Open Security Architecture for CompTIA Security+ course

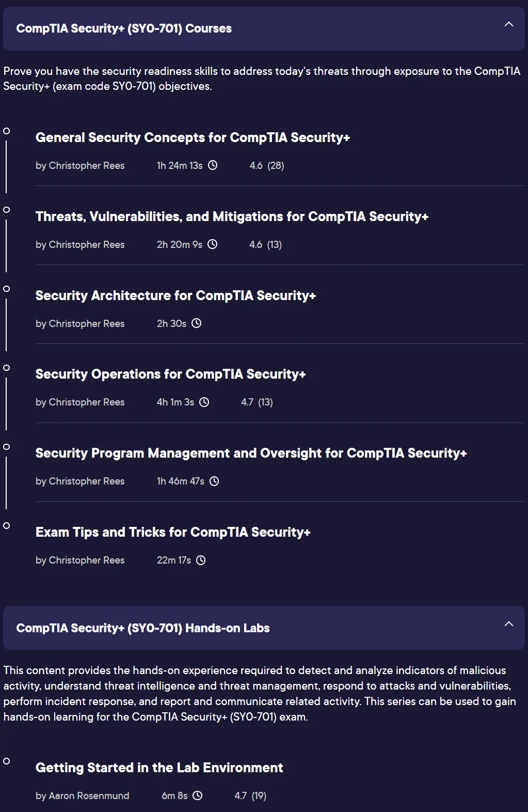tap(175, 295)
